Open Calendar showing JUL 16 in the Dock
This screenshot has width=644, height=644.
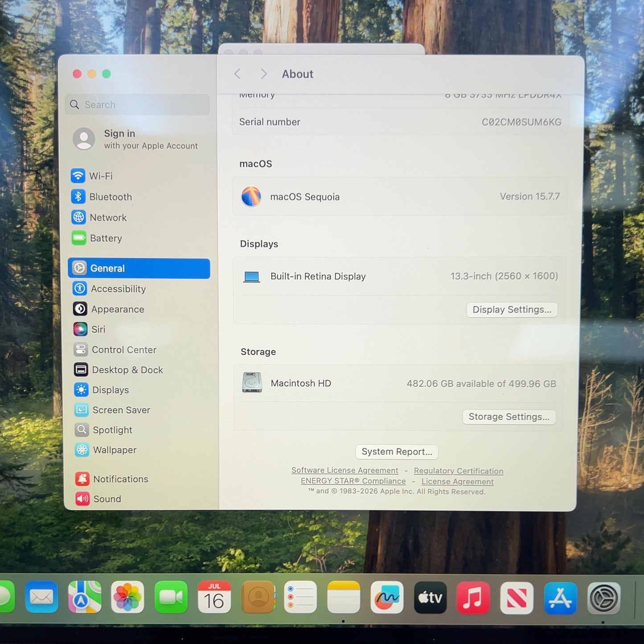[x=214, y=597]
